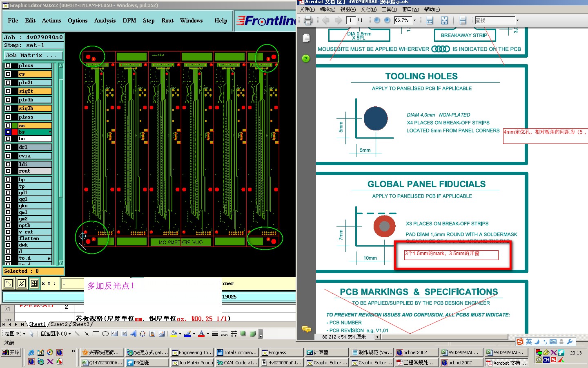Toggle the checkbox for the drl layer
The image size is (588, 368).
(x=8, y=147)
